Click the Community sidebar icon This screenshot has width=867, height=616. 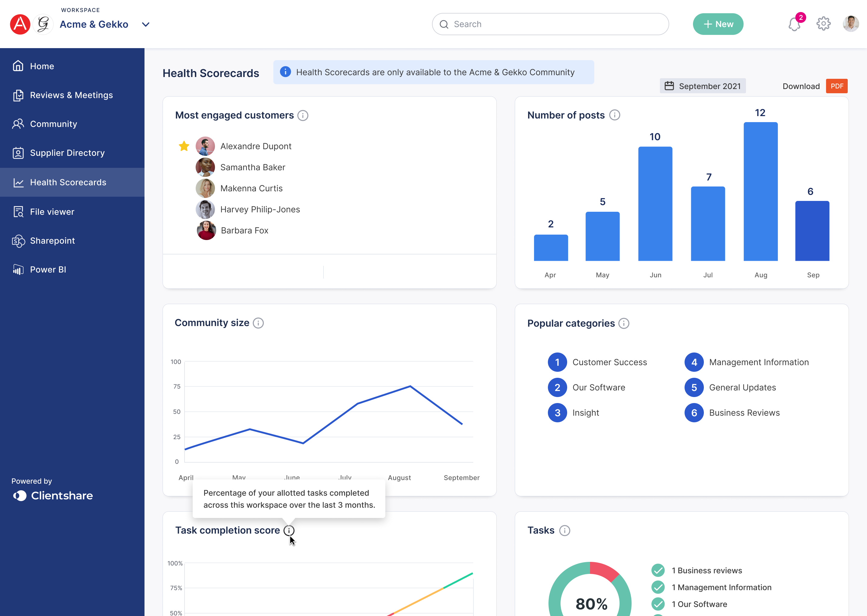(x=18, y=123)
